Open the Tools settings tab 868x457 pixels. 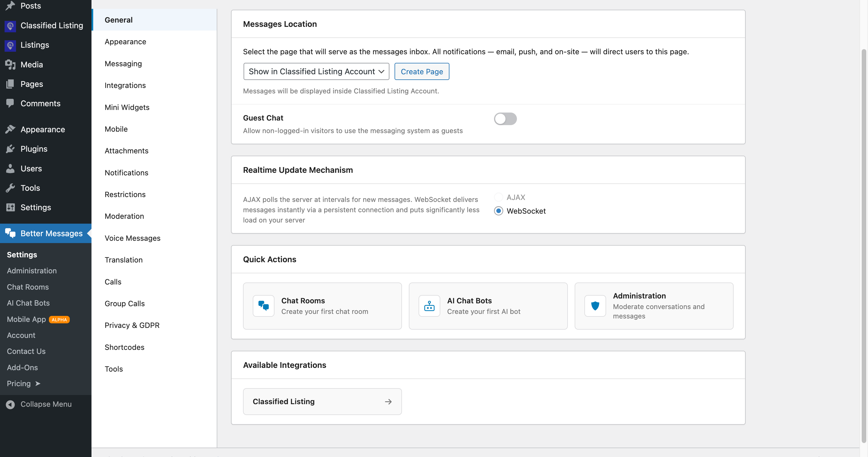154,369
